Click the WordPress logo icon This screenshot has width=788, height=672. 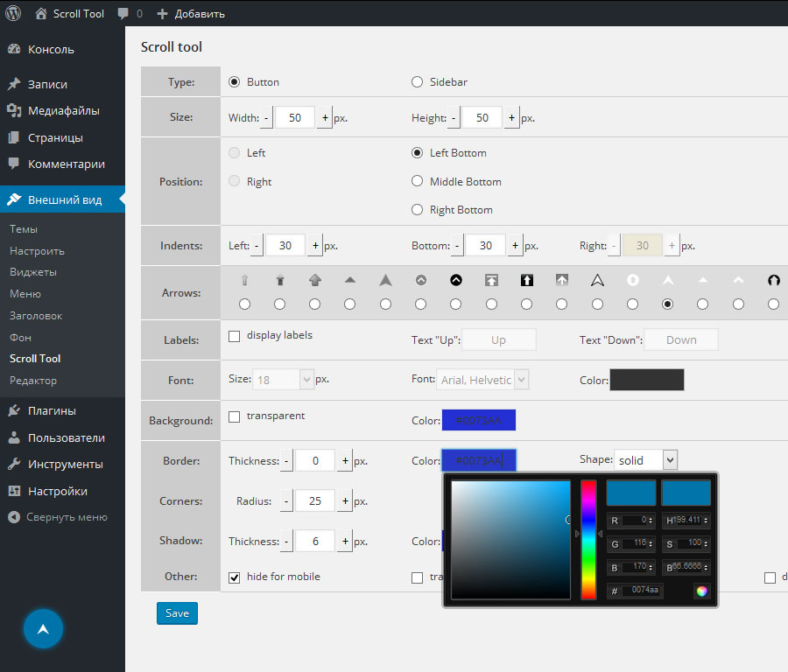pyautogui.click(x=13, y=13)
